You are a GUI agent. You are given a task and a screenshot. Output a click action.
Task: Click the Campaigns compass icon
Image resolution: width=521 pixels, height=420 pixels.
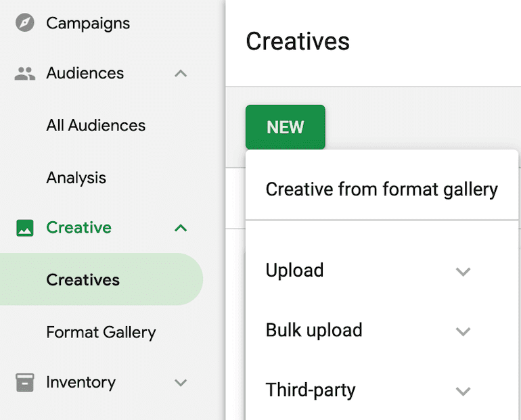click(x=25, y=22)
